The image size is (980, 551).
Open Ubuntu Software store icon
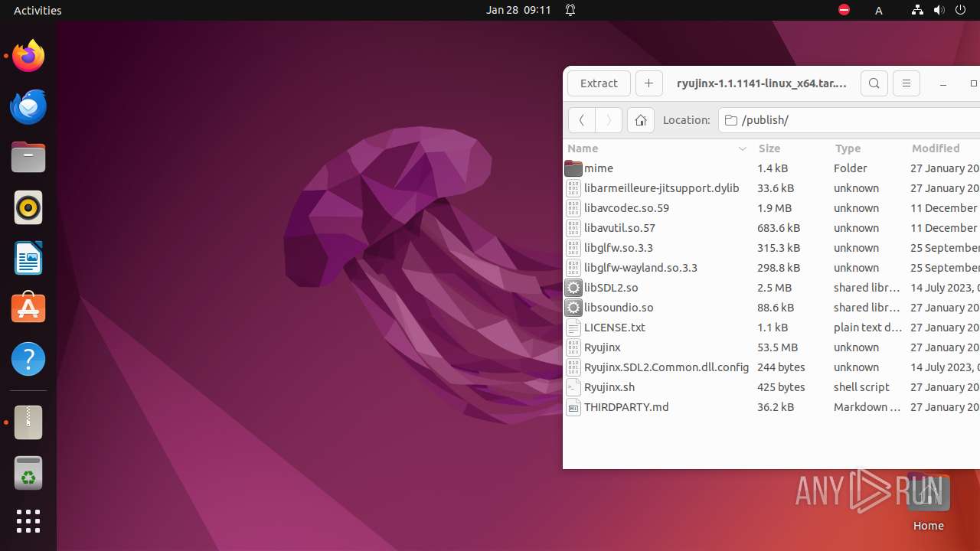[28, 308]
